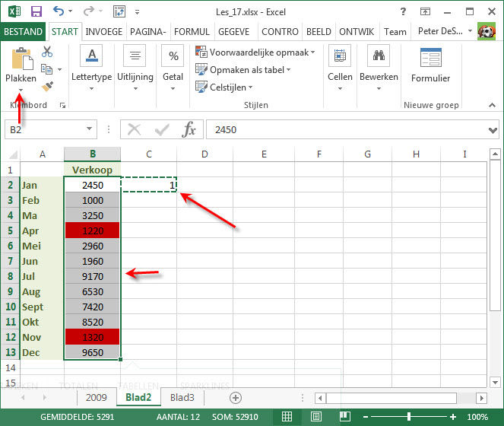The image size is (504, 426).
Task: Click ribbon display options icon
Action: pos(425,12)
